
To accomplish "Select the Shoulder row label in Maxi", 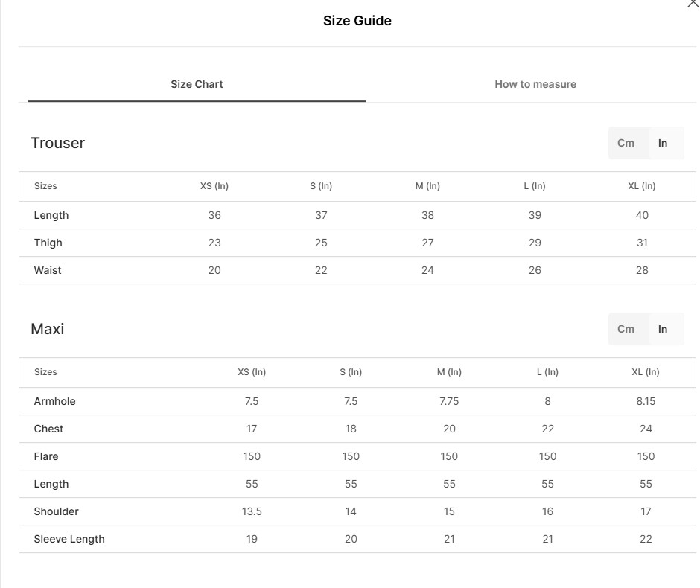I will 56,511.
